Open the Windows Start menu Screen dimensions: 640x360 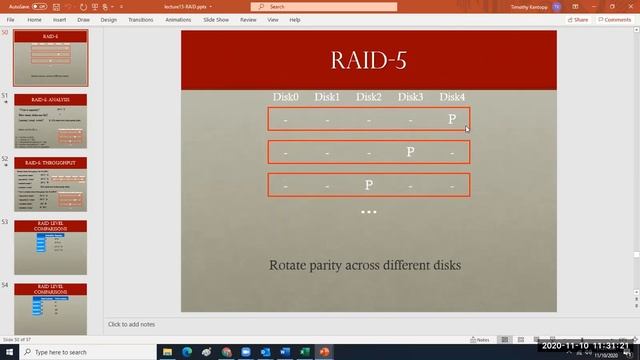pos(9,352)
